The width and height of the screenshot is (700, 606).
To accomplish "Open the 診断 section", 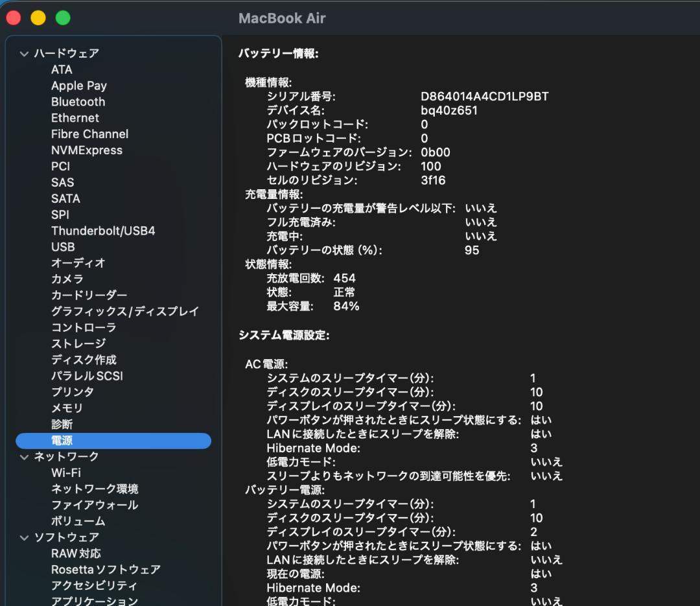I will (x=62, y=425).
